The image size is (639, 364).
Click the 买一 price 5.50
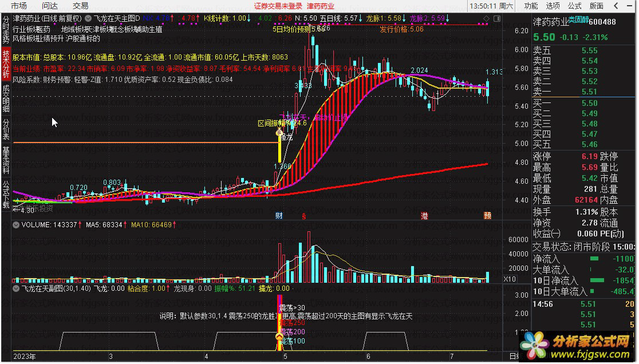(590, 103)
